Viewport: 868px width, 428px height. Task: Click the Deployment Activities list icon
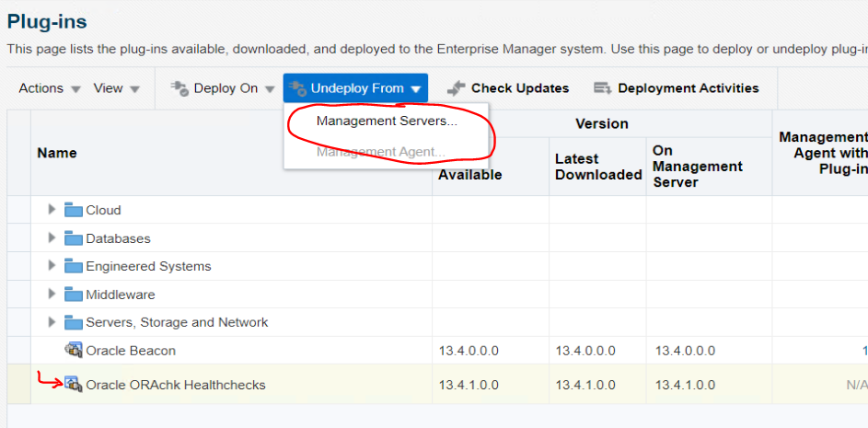602,88
